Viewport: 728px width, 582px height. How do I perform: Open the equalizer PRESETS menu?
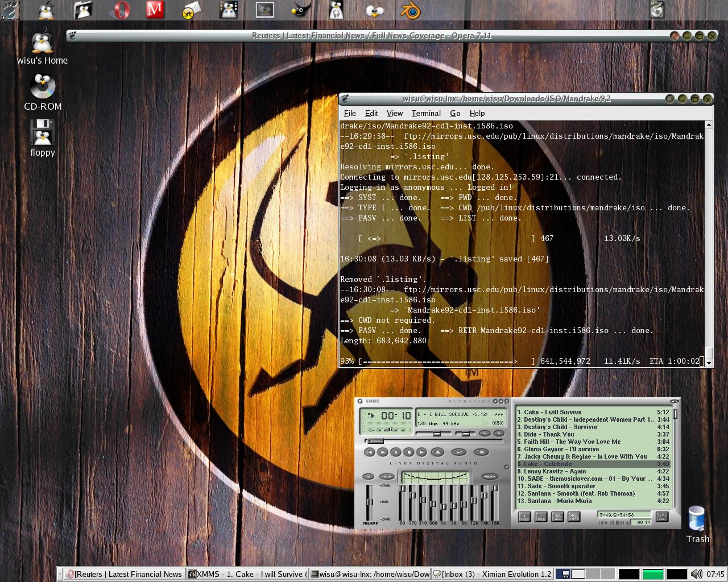[490, 476]
